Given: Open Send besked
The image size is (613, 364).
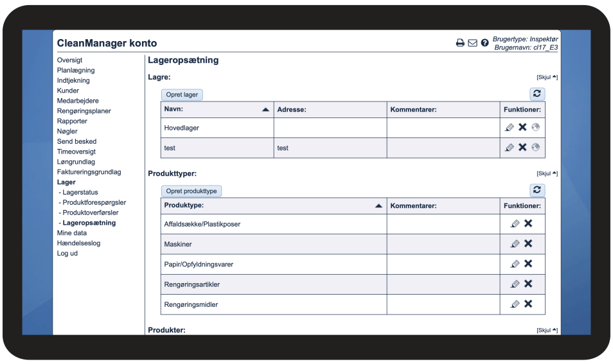Looking at the screenshot, I should coord(76,141).
